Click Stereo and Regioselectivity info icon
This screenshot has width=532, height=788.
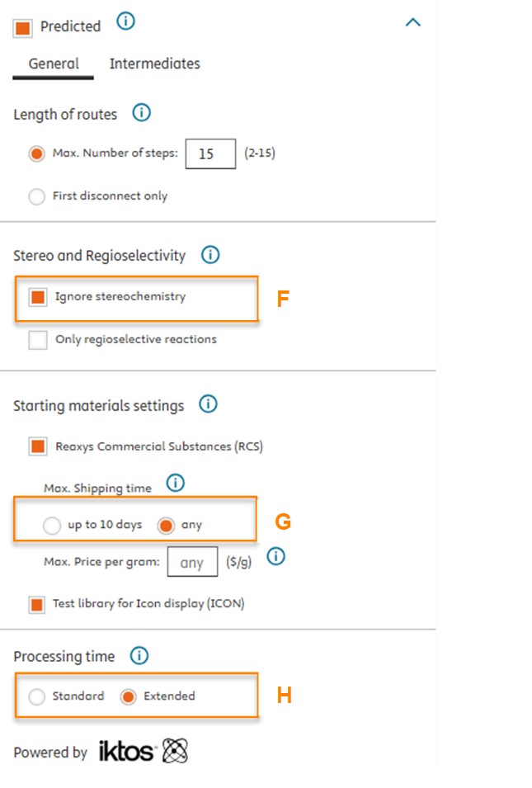210,255
